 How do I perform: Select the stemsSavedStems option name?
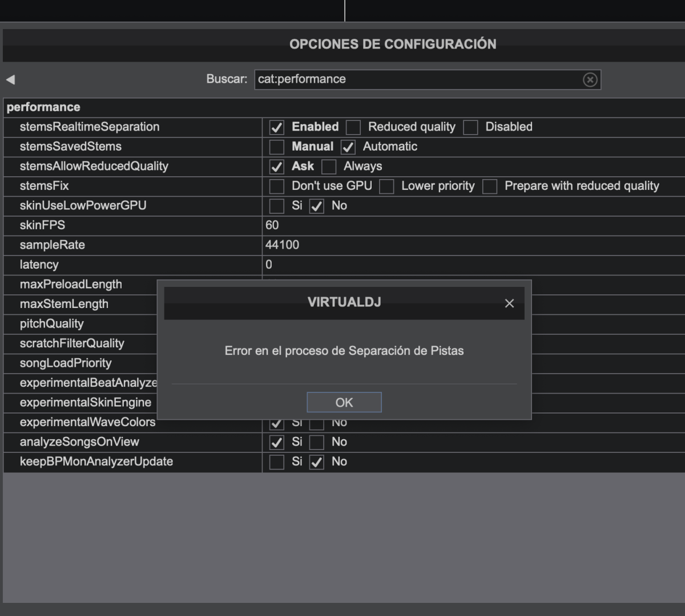(71, 147)
